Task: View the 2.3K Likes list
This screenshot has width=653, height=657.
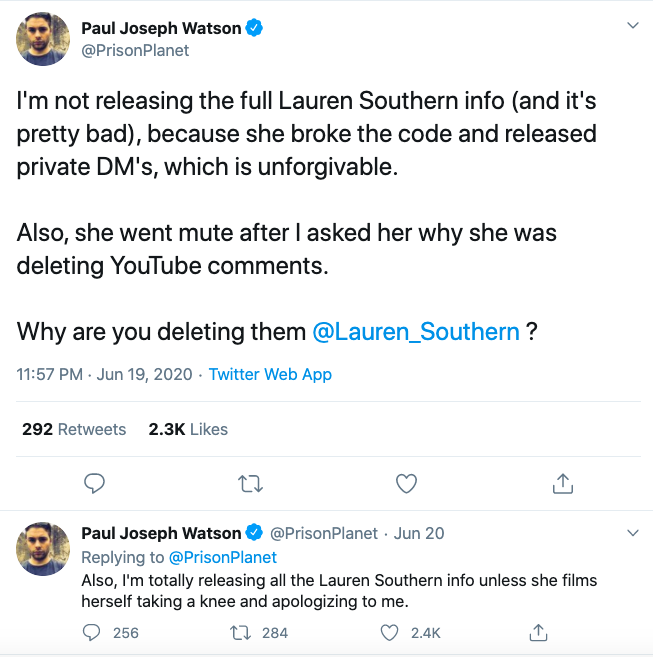Action: click(188, 429)
